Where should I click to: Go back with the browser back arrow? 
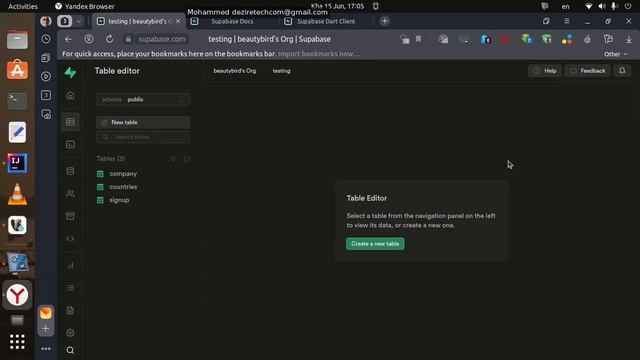coord(68,39)
